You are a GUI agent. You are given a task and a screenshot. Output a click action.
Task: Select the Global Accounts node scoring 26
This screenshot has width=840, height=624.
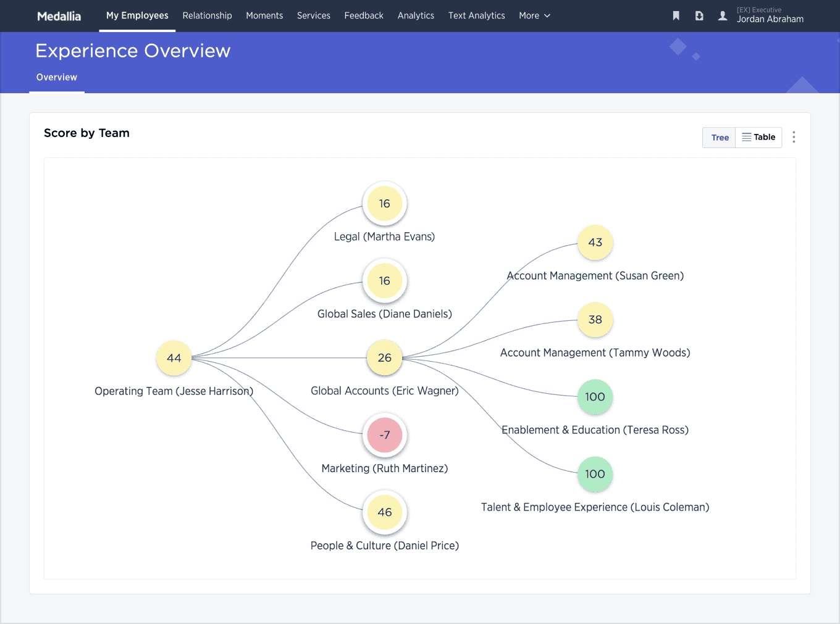tap(384, 358)
